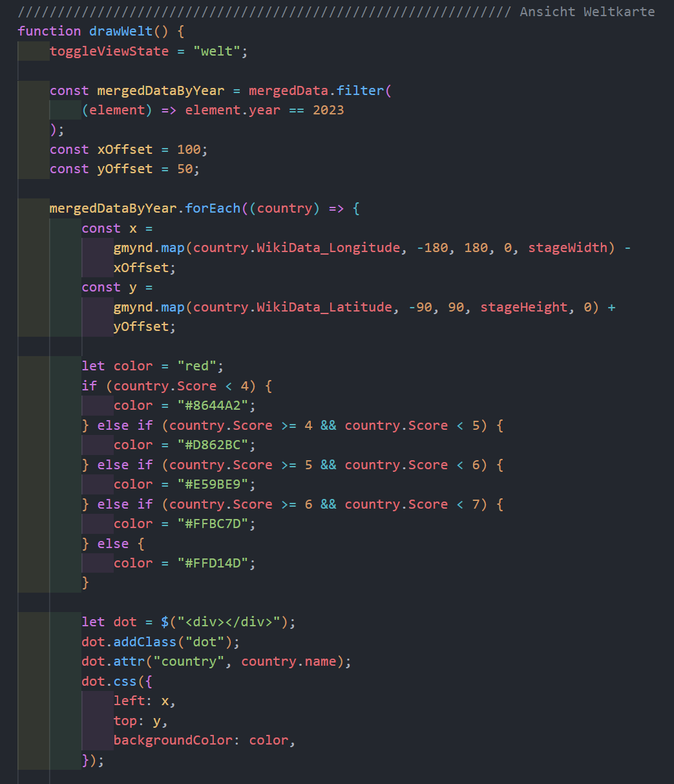Image resolution: width=674 pixels, height=784 pixels.
Task: Click the "red" default color string
Action: pos(196,366)
